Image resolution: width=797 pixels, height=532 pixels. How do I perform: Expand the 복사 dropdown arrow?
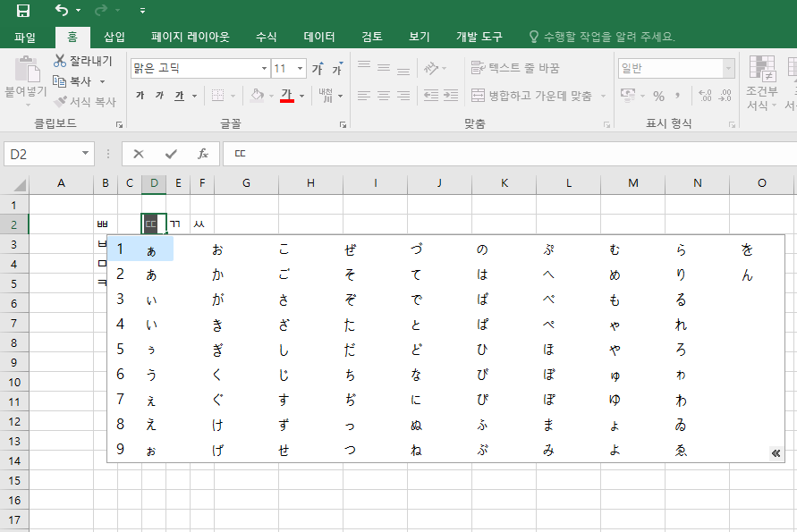[102, 81]
